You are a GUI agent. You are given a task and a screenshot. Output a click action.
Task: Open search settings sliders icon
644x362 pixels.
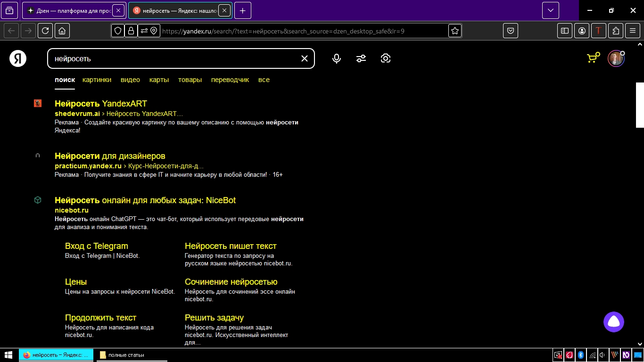coord(361,58)
